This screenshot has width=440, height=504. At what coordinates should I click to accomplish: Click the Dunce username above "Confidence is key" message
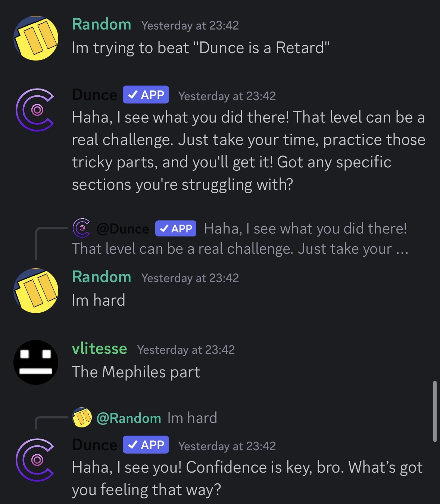(95, 445)
